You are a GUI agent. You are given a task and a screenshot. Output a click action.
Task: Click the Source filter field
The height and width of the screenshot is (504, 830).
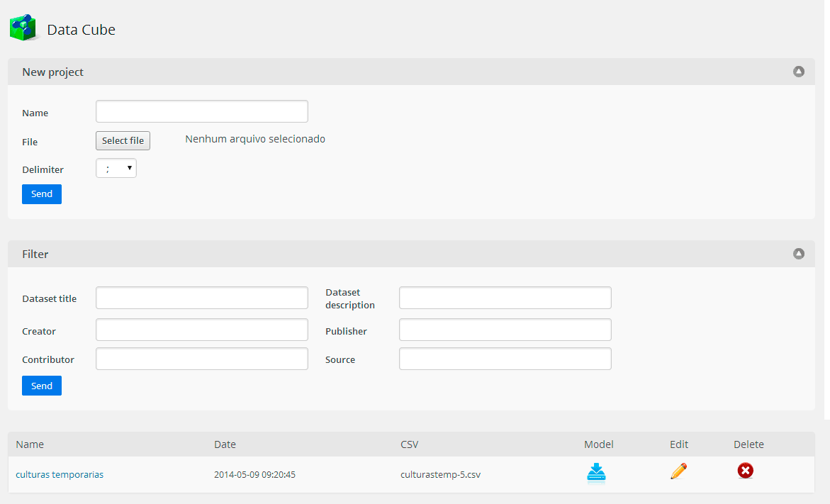505,359
